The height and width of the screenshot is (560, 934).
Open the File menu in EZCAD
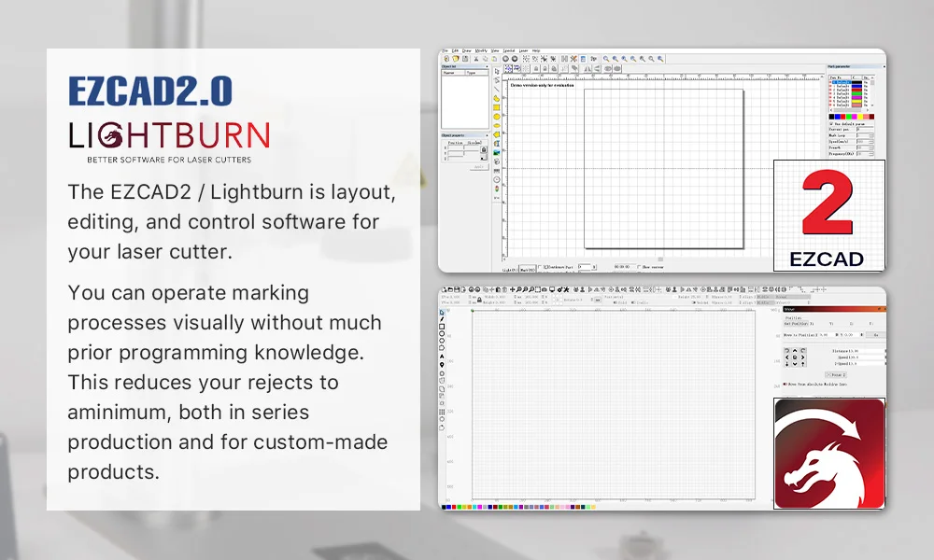coord(445,50)
